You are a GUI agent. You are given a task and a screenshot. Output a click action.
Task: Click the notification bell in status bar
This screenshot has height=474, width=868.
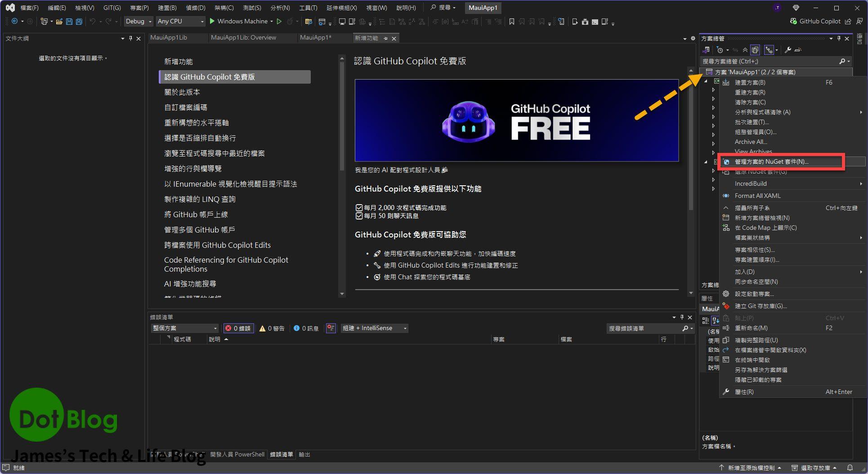point(850,468)
